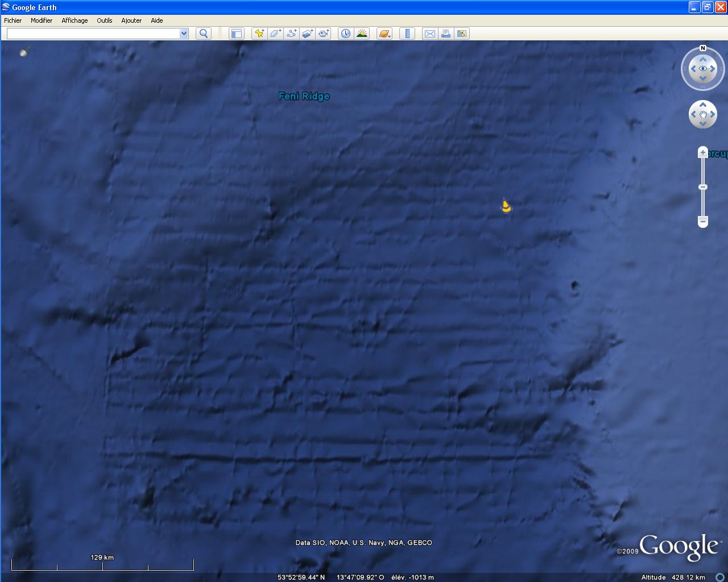
Task: Click the look right arrow on the eye joystick
Action: point(713,69)
